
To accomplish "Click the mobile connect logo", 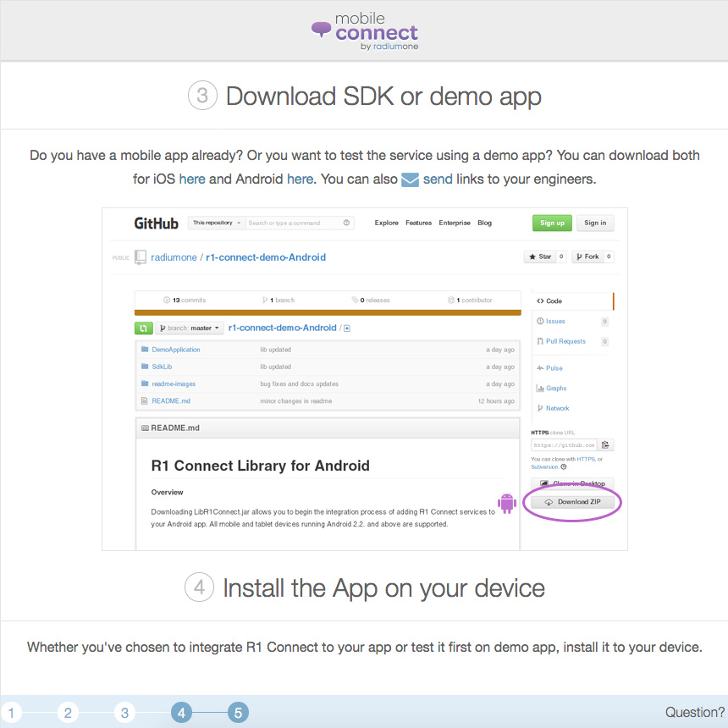I will tap(365, 31).
